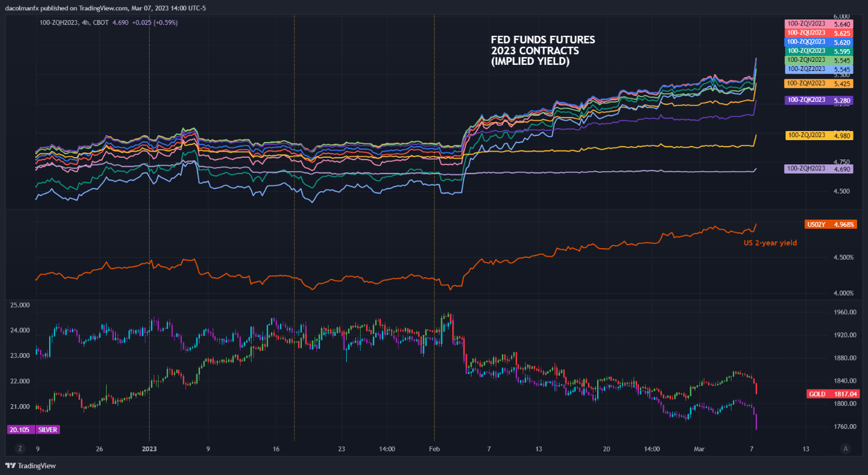Click the 21.000 silver axis value
This screenshot has width=868, height=475.
(x=20, y=406)
